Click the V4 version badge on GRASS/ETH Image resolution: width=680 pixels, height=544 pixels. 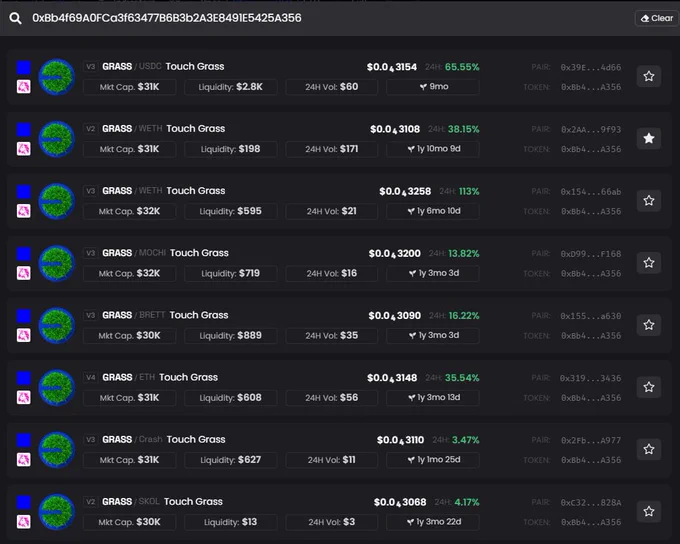(x=90, y=377)
